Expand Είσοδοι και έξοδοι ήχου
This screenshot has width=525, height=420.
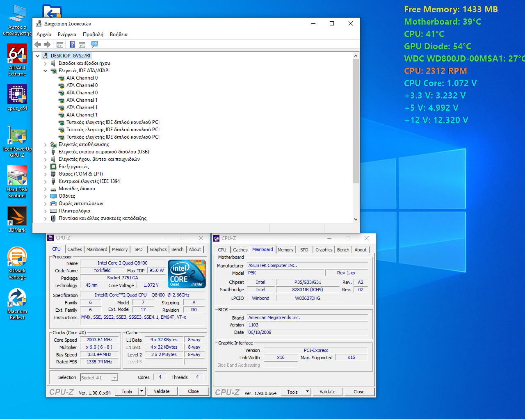coord(45,63)
